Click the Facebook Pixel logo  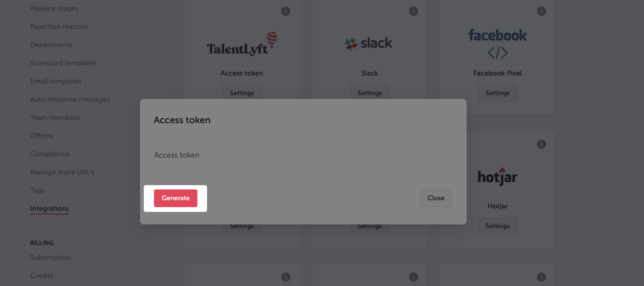[x=497, y=44]
